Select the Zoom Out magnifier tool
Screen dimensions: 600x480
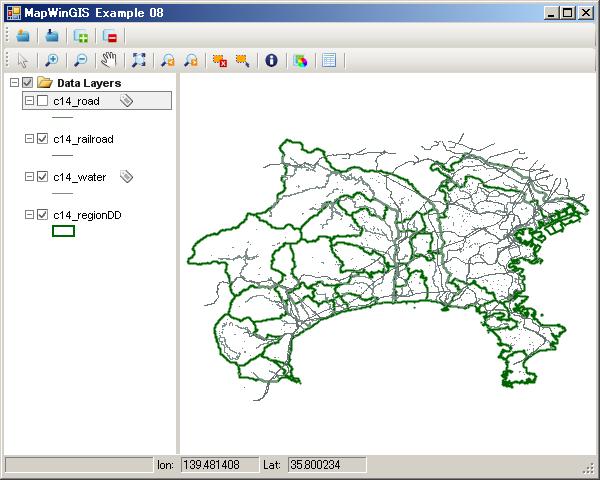pyautogui.click(x=80, y=60)
